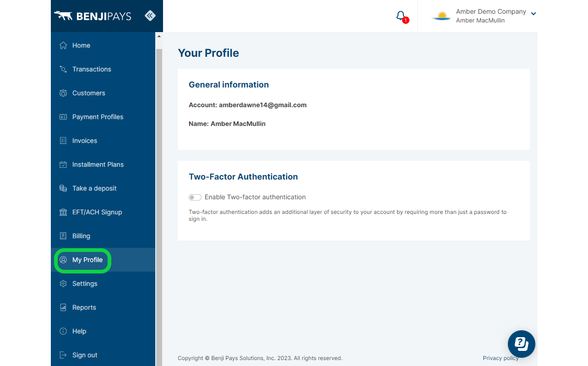Click the Amber Demo Company name

coord(491,11)
